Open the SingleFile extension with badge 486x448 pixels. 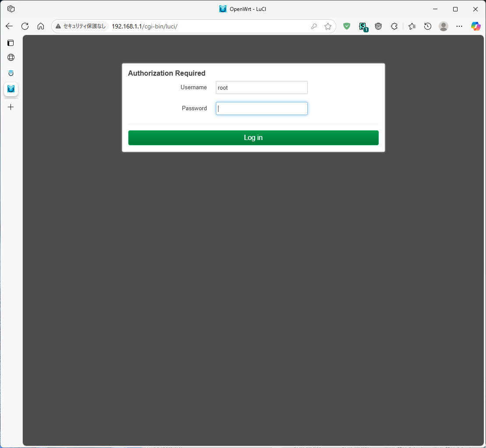(x=363, y=26)
